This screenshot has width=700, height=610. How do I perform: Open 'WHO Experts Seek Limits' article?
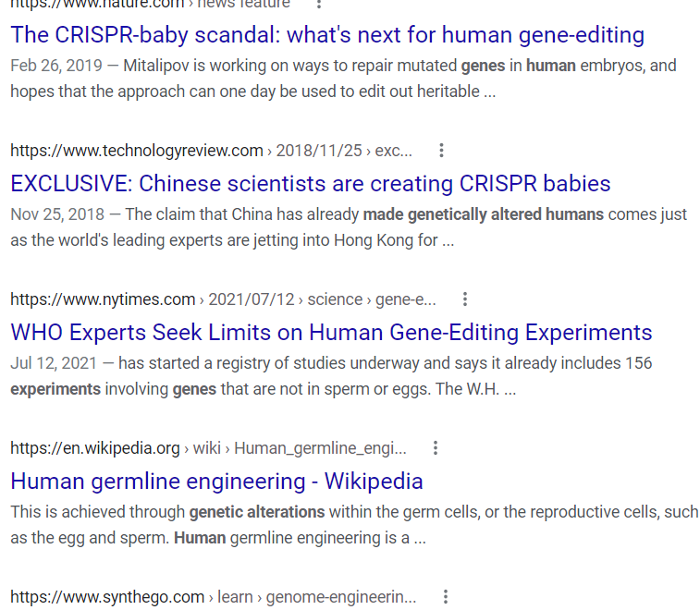click(x=331, y=333)
